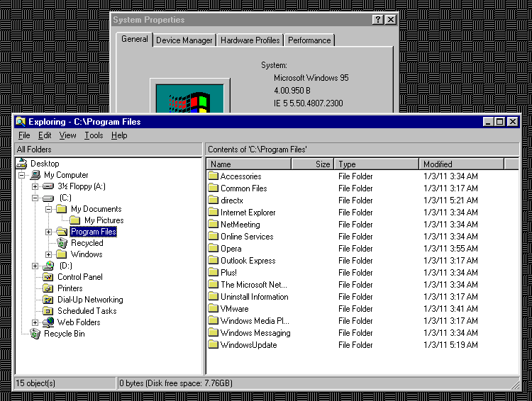Select the Uninstall Information folder name

click(x=254, y=297)
